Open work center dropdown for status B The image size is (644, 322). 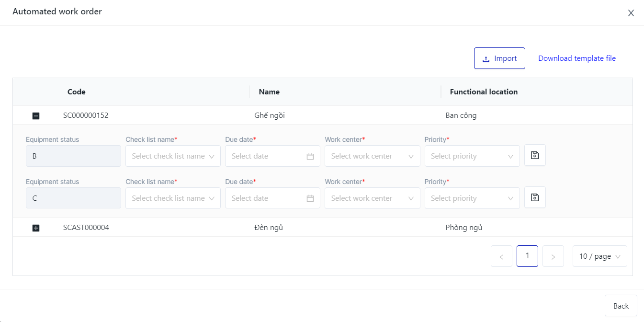click(372, 156)
